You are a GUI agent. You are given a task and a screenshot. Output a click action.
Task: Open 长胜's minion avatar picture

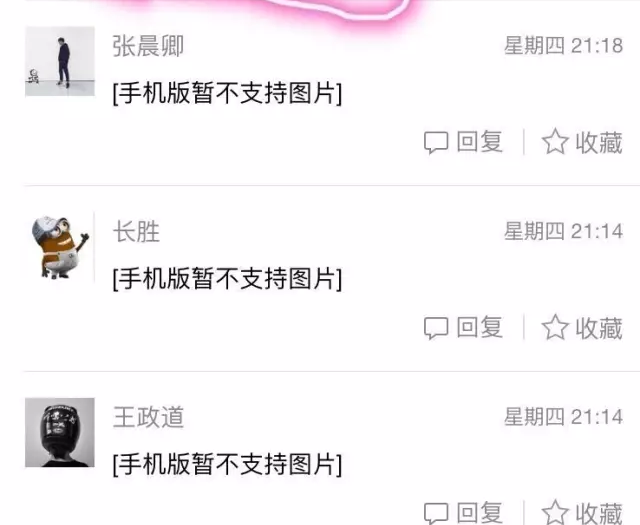click(60, 247)
